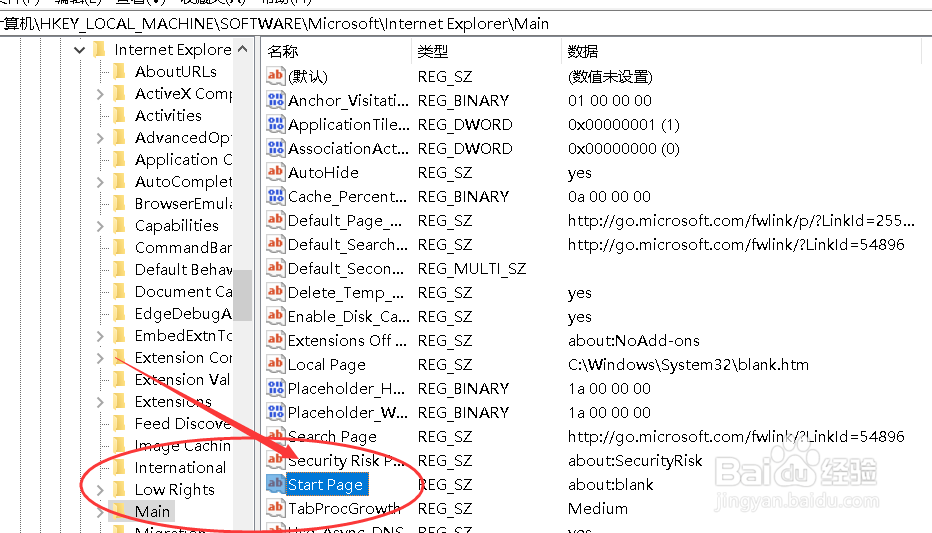932x533 pixels.
Task: Click the string icon of (默认) value
Action: 275,76
